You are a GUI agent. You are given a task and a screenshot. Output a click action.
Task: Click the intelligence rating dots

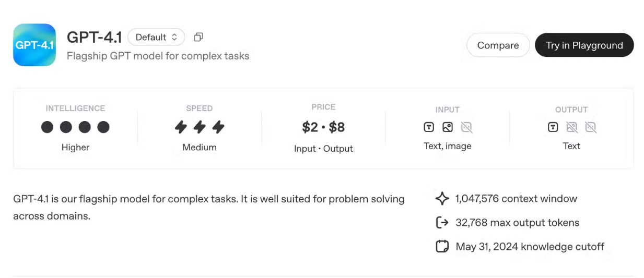click(x=75, y=127)
